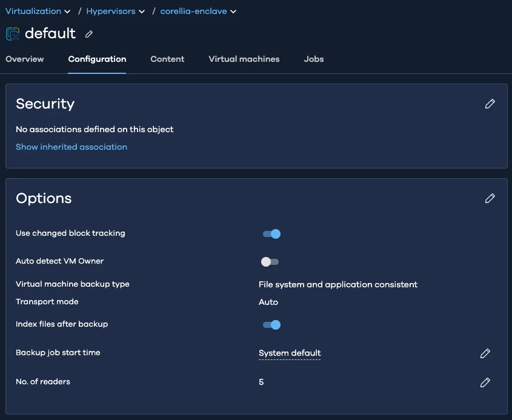
Task: Open the Hypervisors breadcrumb dropdown
Action: tap(142, 12)
